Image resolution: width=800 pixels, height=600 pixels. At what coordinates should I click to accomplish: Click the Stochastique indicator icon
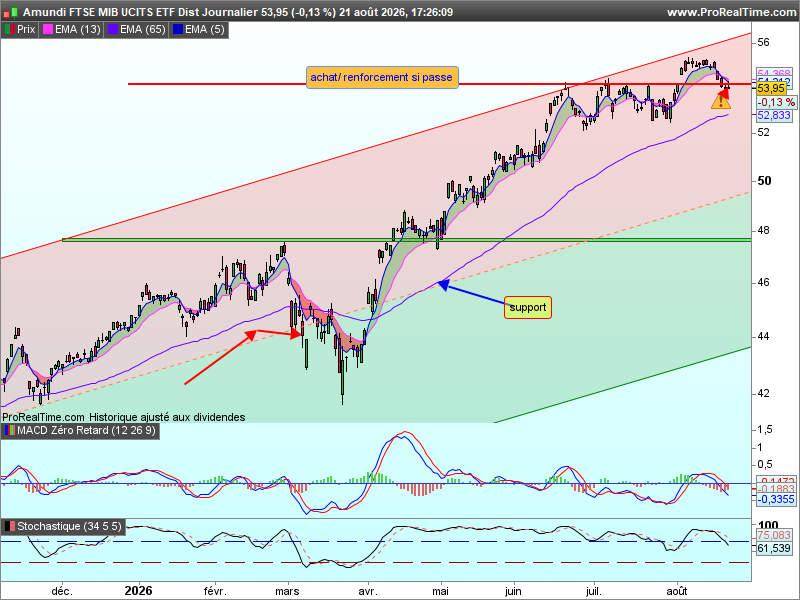tap(10, 527)
